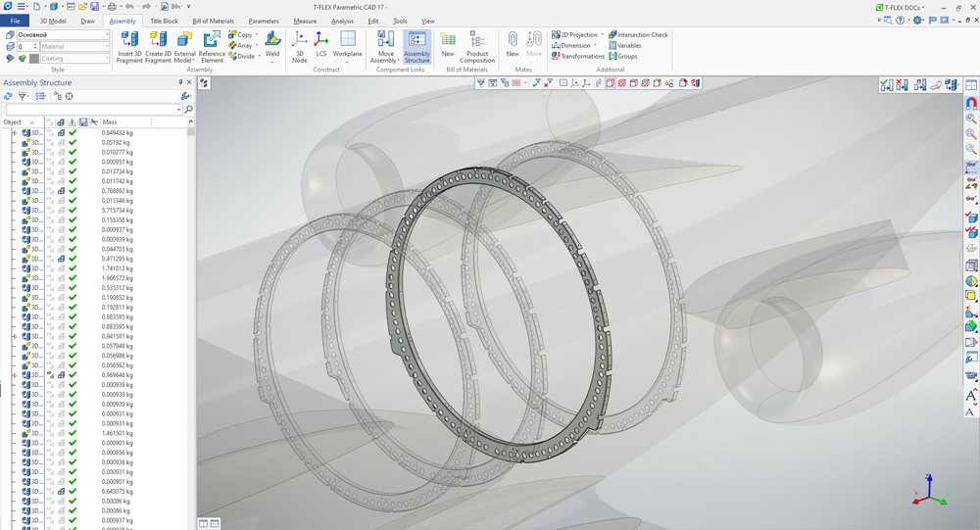Click the Create 3D Fragment tool
This screenshot has height=530, width=980.
point(158,46)
